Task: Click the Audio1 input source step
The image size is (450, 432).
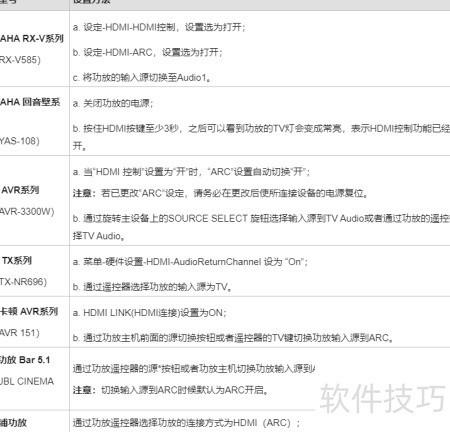Action: (142, 78)
